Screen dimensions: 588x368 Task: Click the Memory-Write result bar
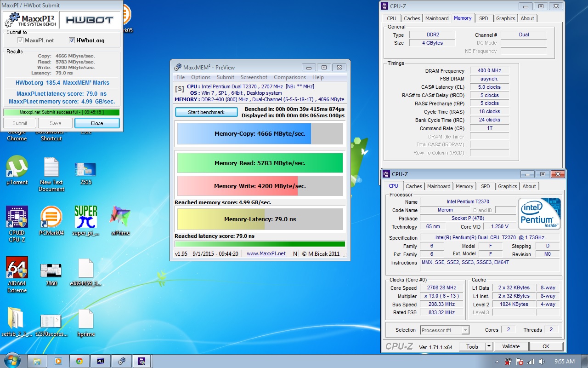[x=260, y=186]
